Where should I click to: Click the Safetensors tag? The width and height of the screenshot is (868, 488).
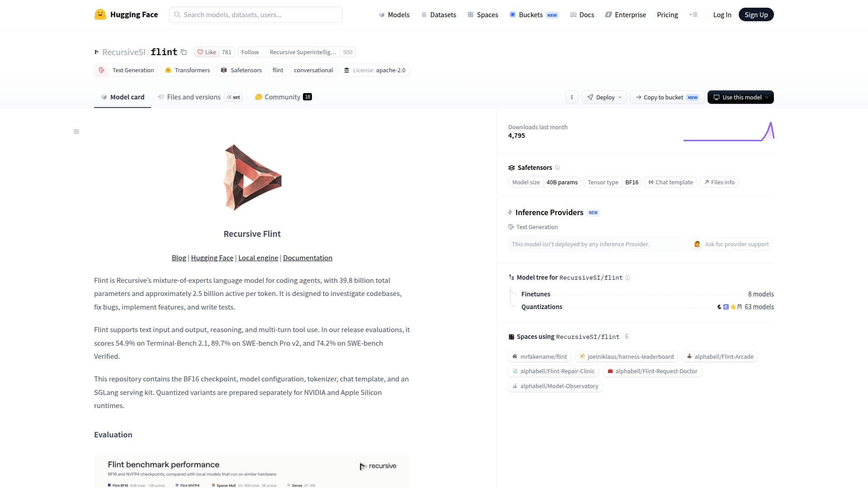point(241,70)
